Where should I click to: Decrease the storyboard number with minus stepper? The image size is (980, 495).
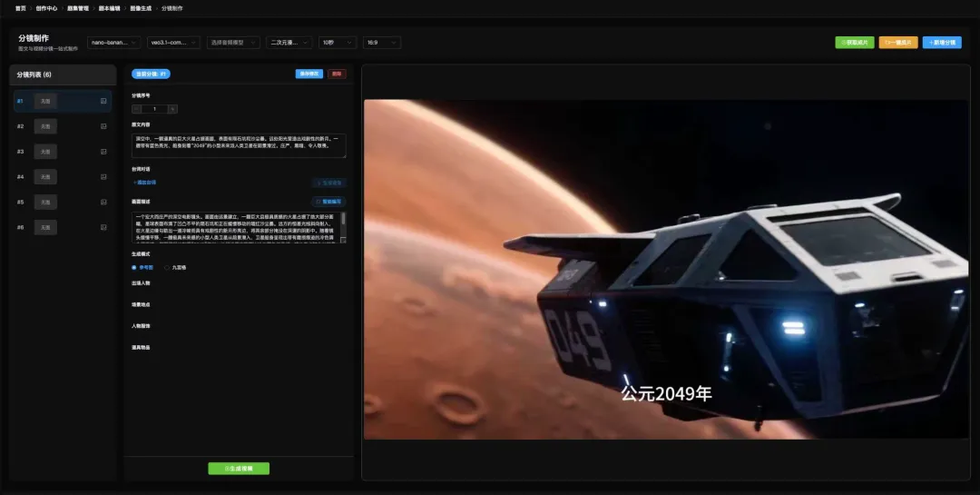pos(136,109)
